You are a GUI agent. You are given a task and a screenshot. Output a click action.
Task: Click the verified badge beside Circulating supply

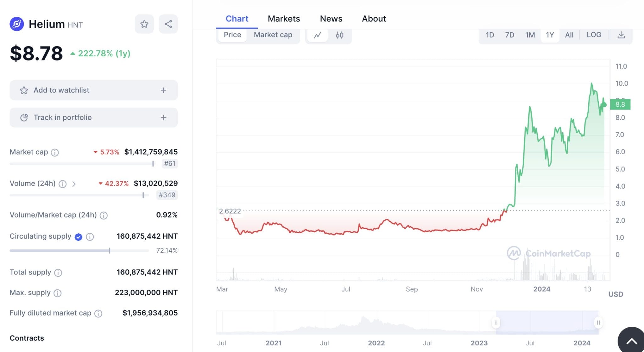click(x=78, y=237)
